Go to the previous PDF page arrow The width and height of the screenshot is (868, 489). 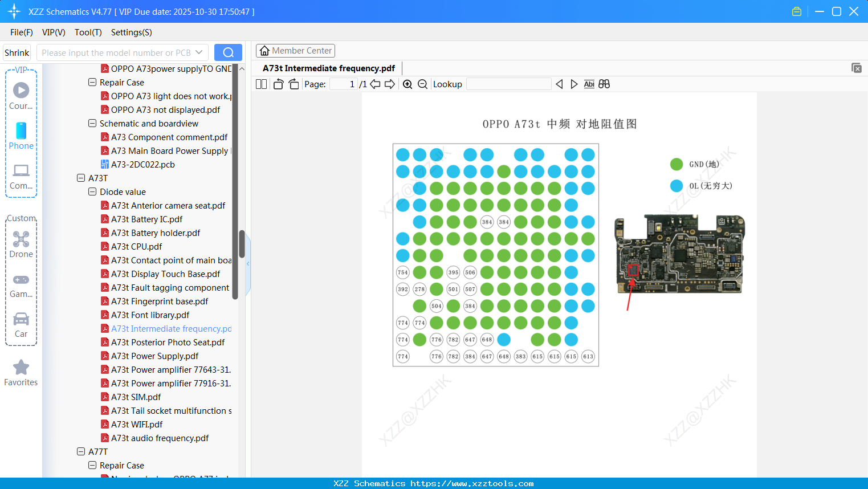[375, 84]
